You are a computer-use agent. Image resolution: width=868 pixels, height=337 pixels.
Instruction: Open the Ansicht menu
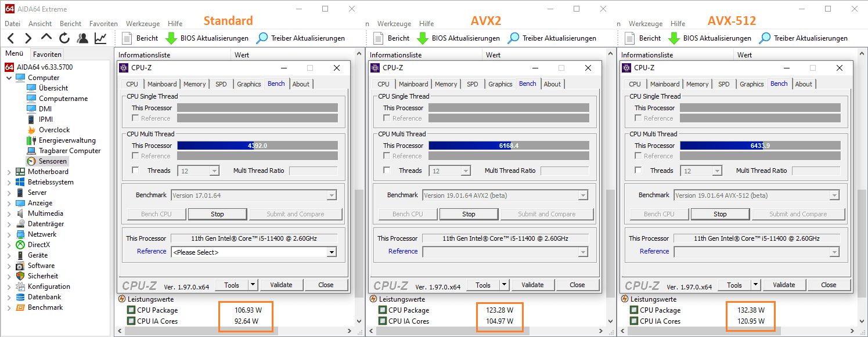40,24
